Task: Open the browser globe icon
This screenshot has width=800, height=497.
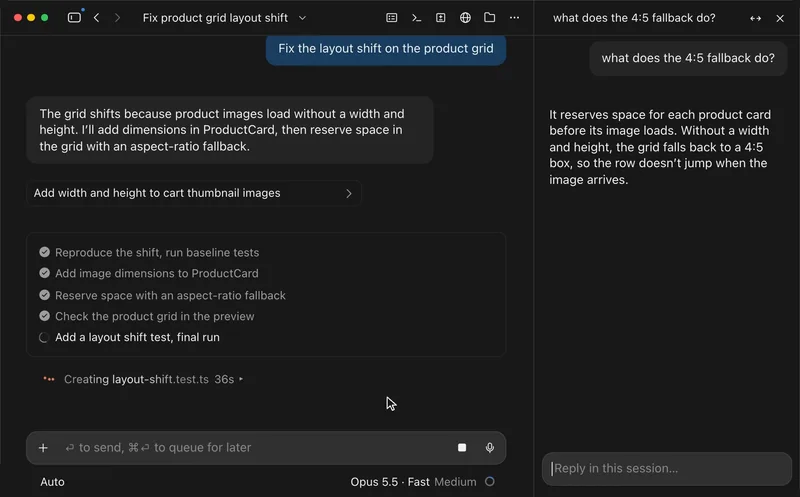Action: pyautogui.click(x=465, y=17)
